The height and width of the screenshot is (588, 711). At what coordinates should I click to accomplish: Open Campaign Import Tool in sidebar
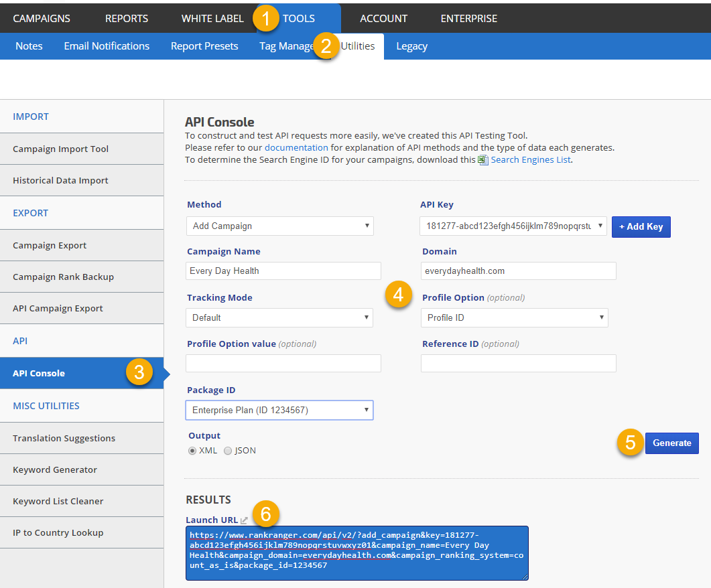point(61,149)
